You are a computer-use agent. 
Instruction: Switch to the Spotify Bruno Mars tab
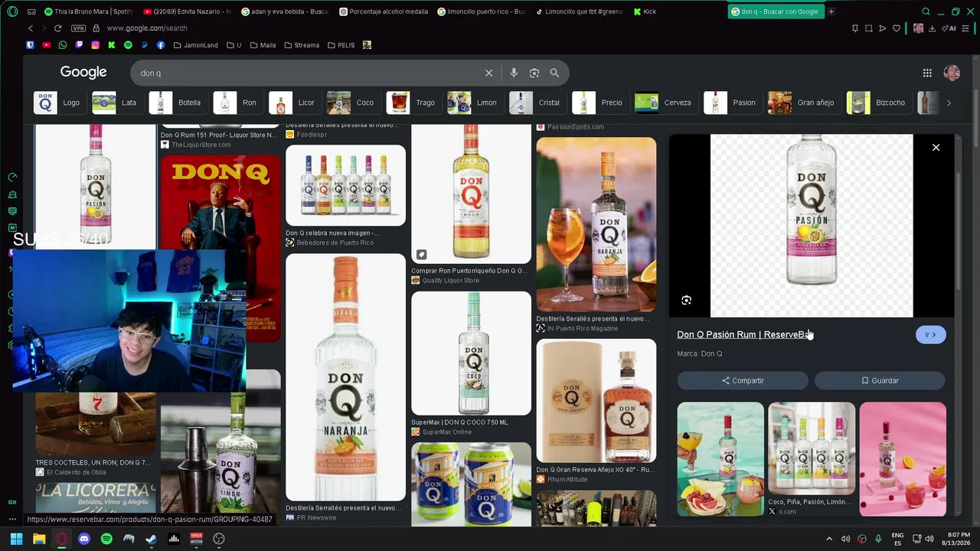(88, 11)
